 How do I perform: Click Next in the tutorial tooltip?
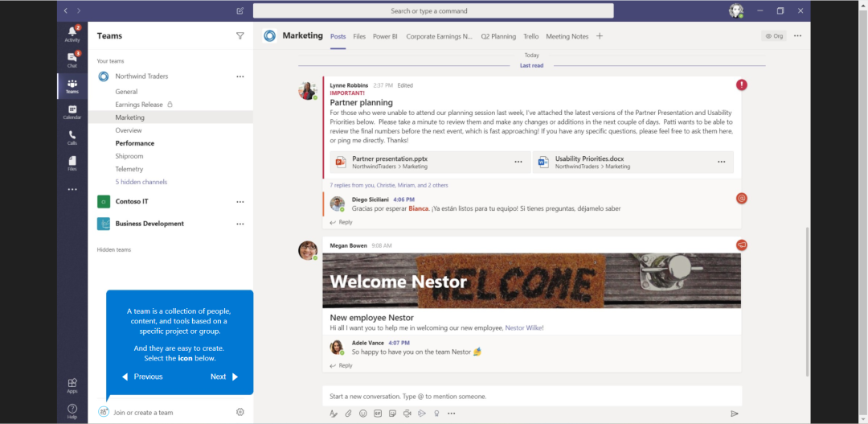[224, 377]
